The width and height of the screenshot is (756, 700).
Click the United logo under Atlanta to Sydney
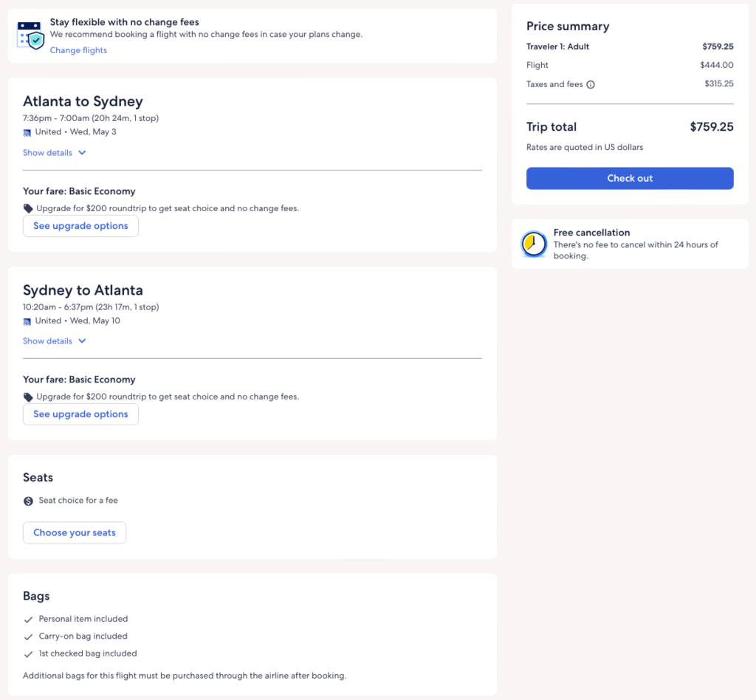(27, 133)
